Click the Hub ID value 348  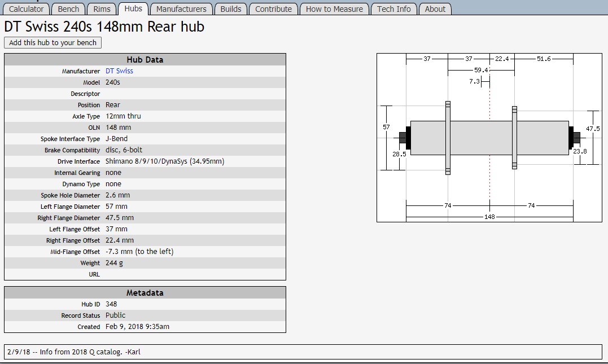point(111,304)
